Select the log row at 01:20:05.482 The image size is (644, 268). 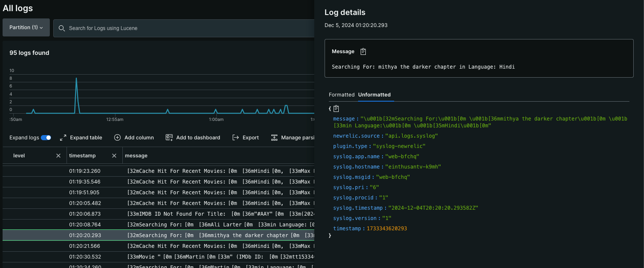coord(158,203)
